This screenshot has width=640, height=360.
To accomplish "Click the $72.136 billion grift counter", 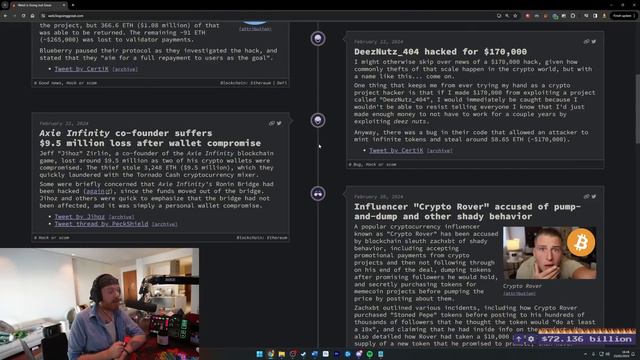I will tap(586, 339).
